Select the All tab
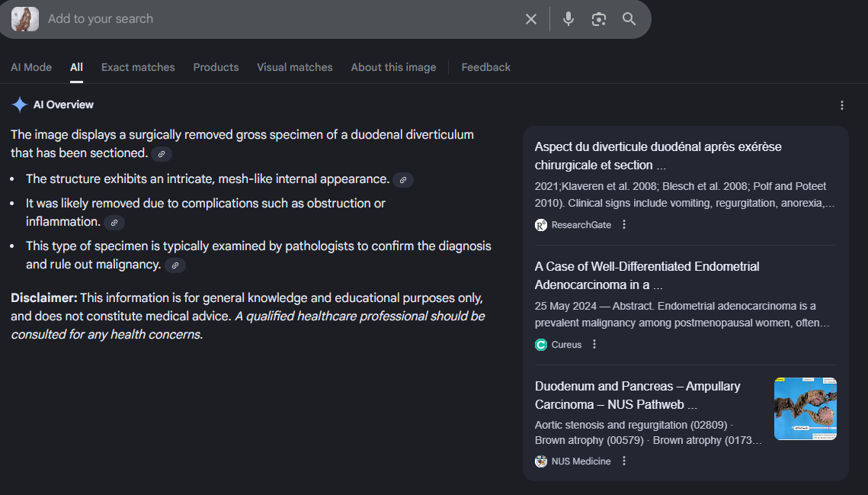868x495 pixels. coord(76,67)
